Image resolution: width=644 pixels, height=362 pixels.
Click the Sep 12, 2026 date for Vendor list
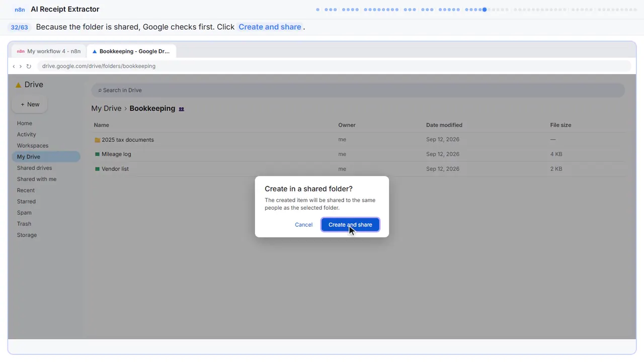(x=443, y=169)
